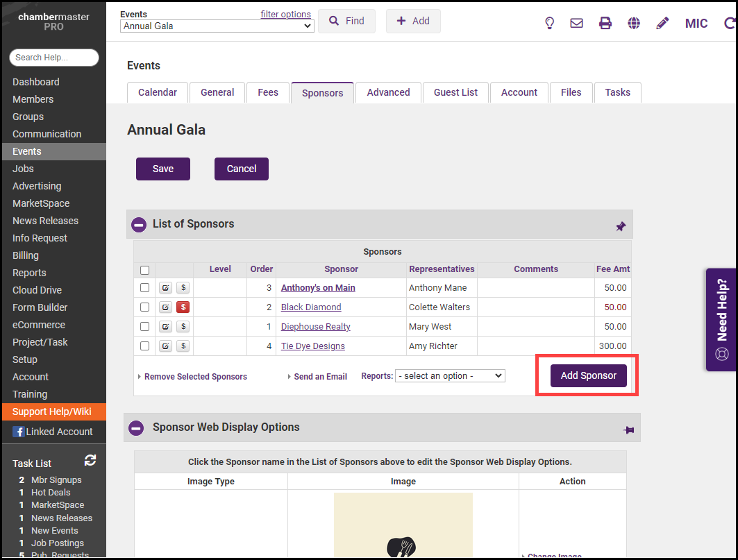Open the Black Diamond sponsor link
Screen dimensions: 738x560
pos(311,307)
